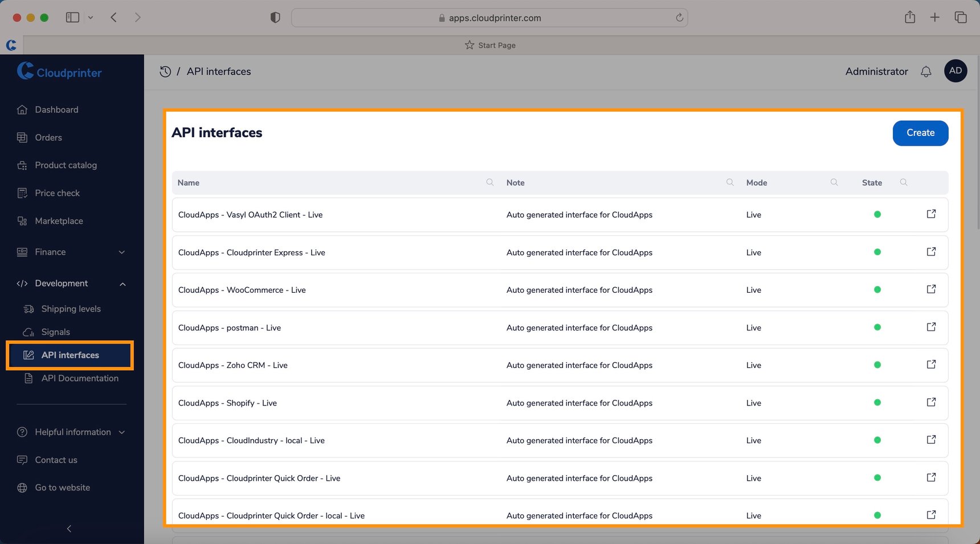
Task: Open the Marketplace section
Action: point(59,220)
